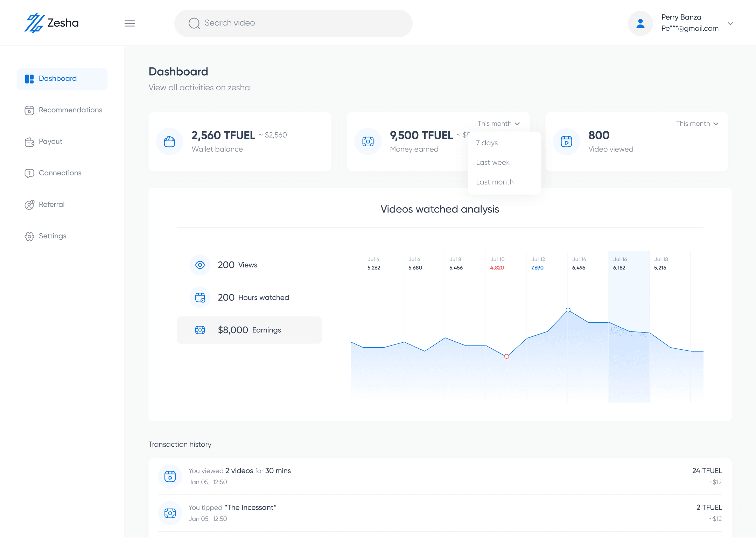Select the $8,000 Earnings metric

[x=249, y=330]
